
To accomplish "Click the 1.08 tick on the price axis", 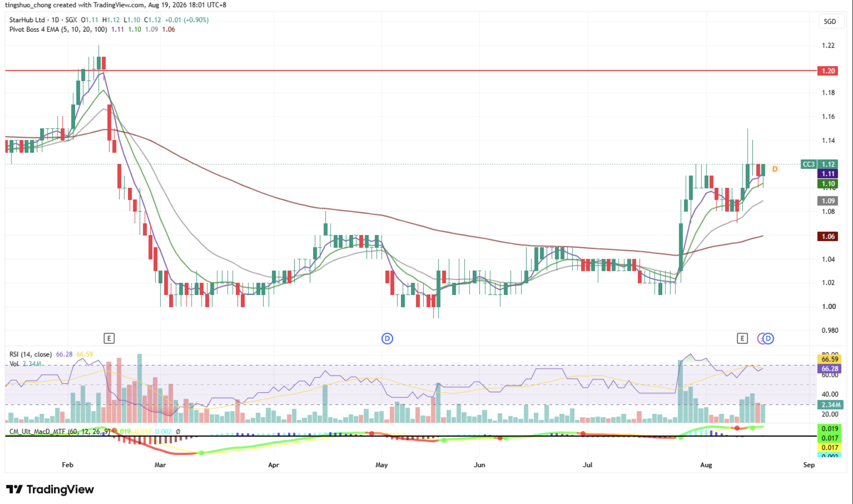I will coord(828,211).
